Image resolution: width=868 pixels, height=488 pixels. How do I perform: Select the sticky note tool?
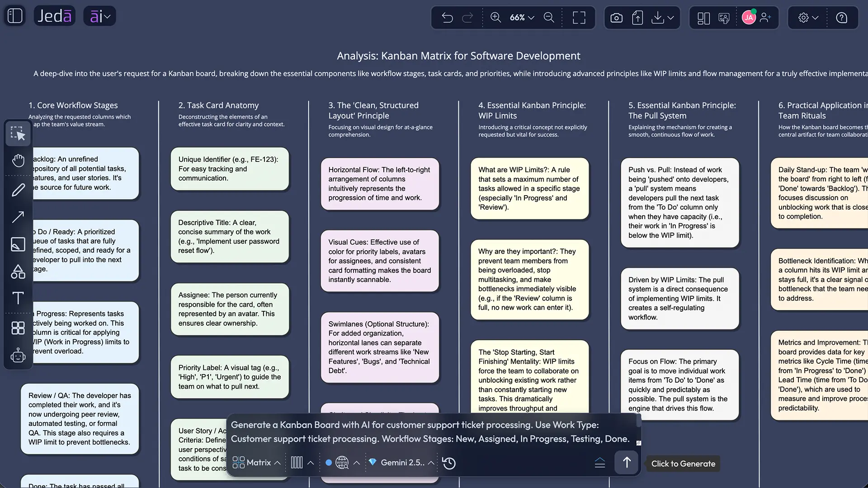click(x=18, y=244)
